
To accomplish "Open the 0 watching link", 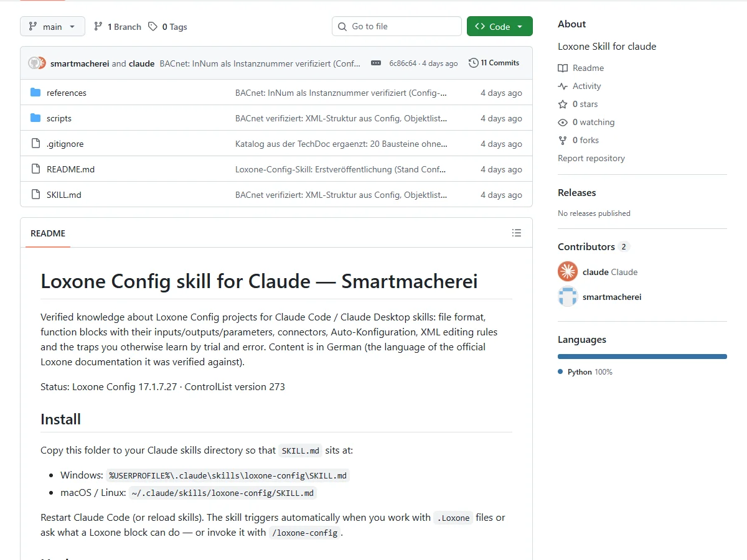I will pos(593,122).
